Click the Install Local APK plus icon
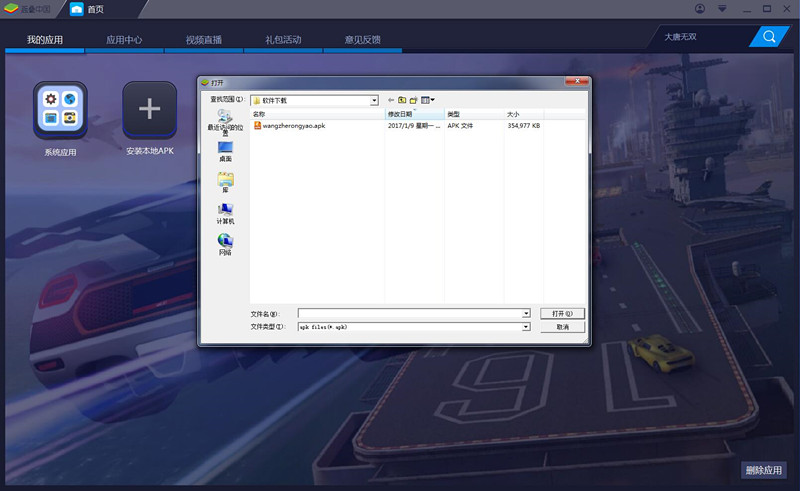 (x=149, y=109)
